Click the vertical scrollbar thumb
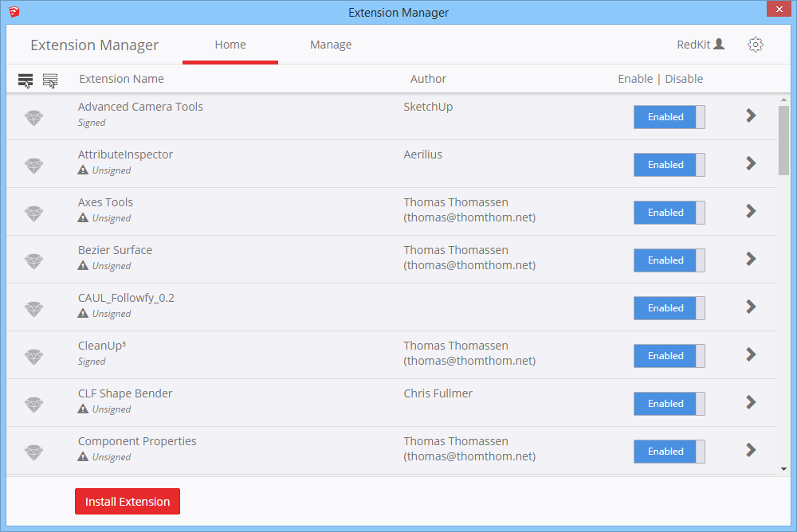The width and height of the screenshot is (797, 532). (783, 139)
